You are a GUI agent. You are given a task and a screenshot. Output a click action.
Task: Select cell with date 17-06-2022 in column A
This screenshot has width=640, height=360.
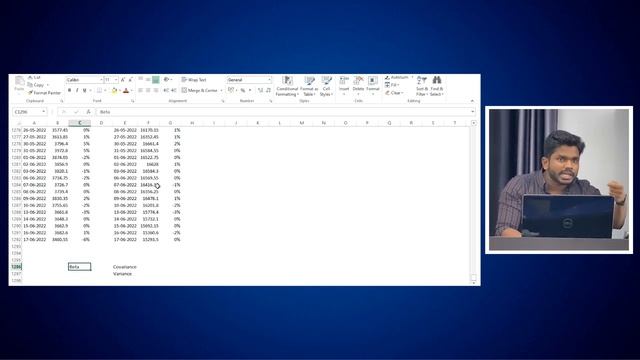pos(34,240)
